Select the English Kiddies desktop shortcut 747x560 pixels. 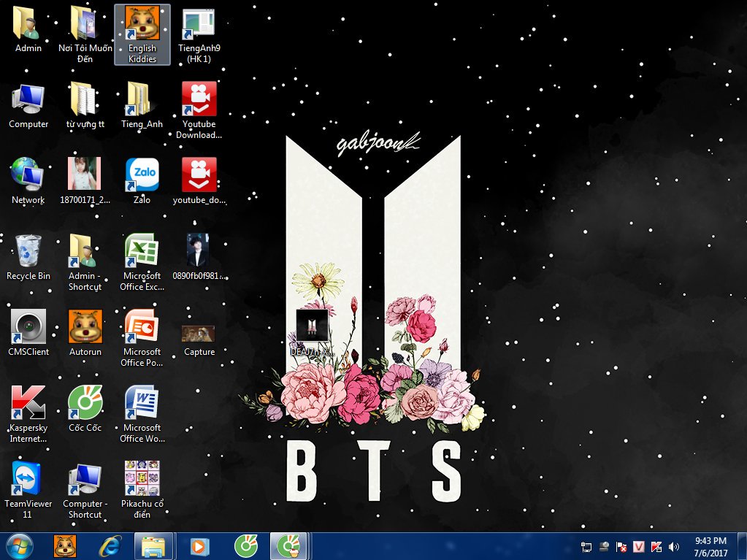tap(142, 34)
